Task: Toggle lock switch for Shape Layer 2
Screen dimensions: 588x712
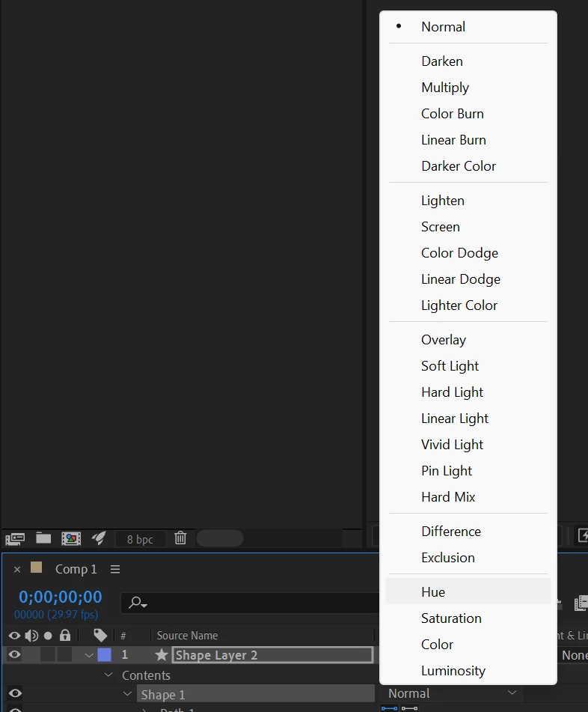Action: (x=65, y=655)
